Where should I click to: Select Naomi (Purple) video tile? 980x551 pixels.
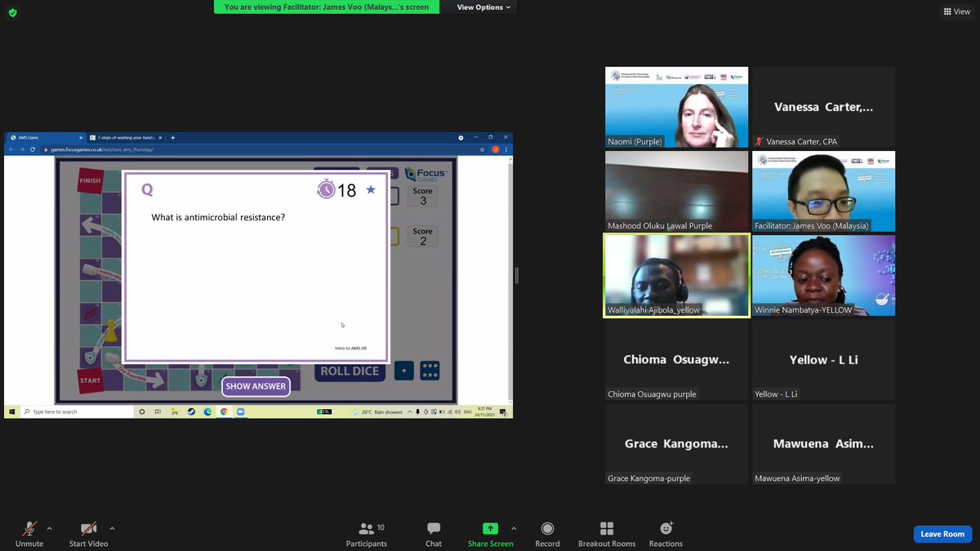click(676, 107)
